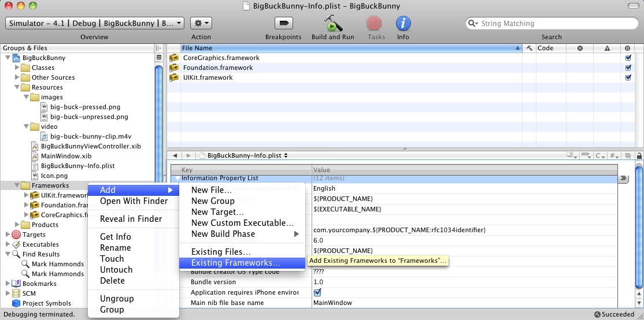The image size is (644, 320).
Task: Click the Breakpoints toolbar icon
Action: 283,23
